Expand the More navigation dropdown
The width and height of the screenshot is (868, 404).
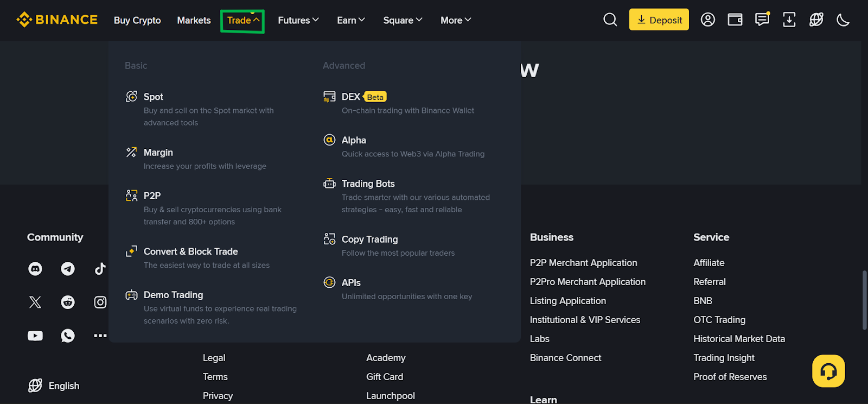point(455,20)
